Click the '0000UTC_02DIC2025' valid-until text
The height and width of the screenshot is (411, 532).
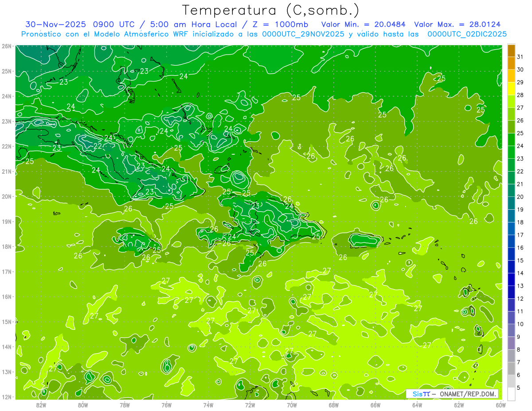coord(467,34)
